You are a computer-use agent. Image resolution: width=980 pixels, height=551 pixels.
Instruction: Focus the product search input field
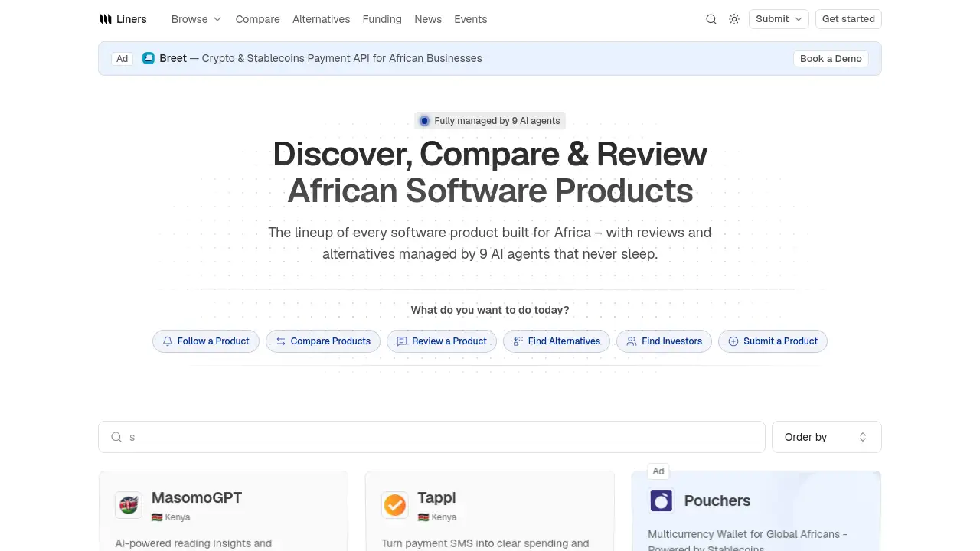(432, 437)
